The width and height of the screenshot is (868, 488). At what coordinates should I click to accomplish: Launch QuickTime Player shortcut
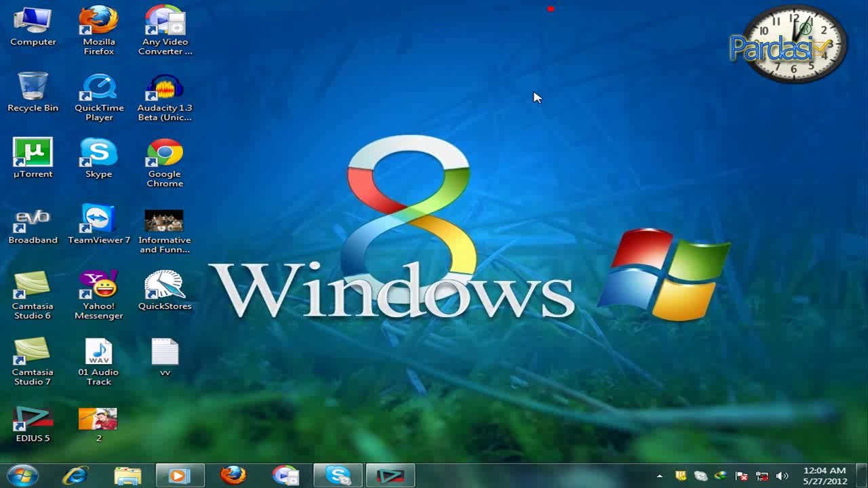pyautogui.click(x=99, y=98)
